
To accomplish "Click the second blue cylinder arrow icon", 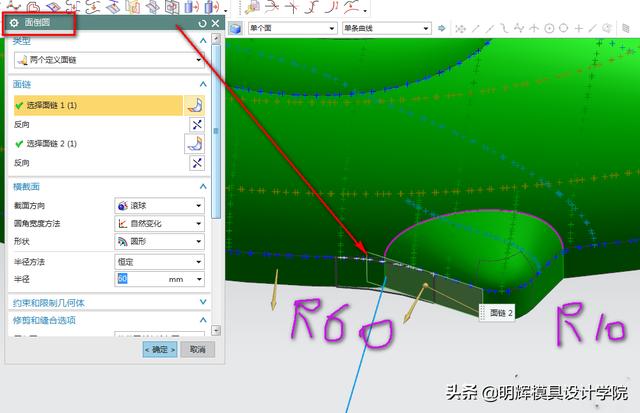I will (x=212, y=6).
